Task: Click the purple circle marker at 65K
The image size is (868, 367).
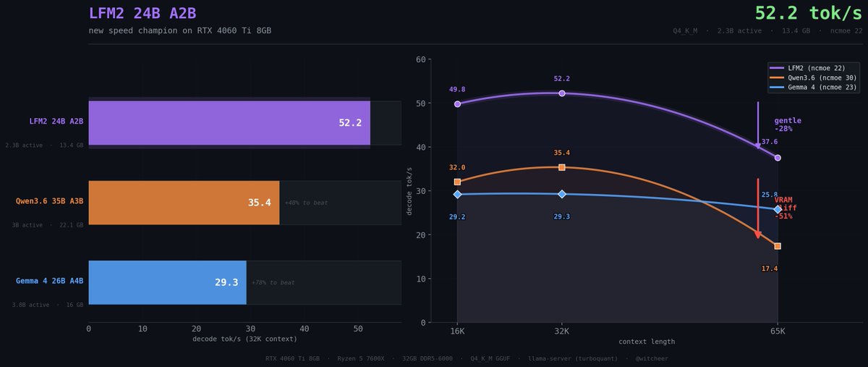Action: tap(778, 158)
